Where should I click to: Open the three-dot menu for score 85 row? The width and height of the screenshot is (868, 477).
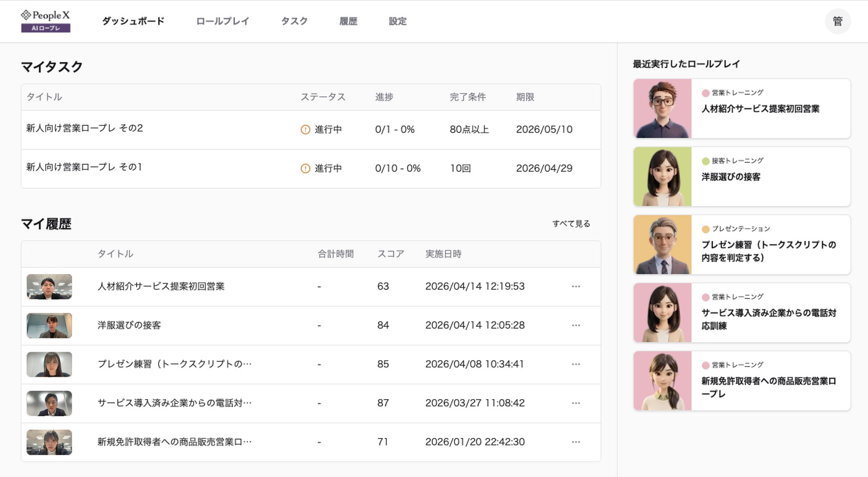[576, 364]
